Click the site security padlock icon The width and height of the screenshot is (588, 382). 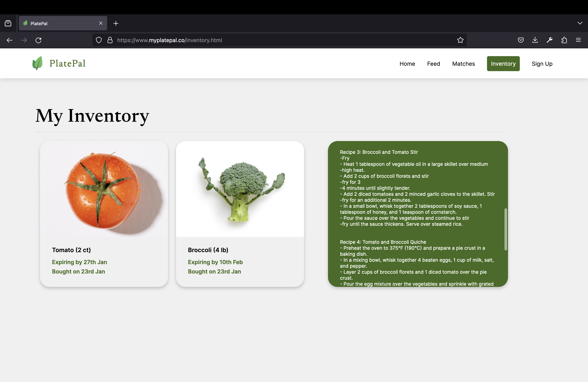pyautogui.click(x=110, y=40)
